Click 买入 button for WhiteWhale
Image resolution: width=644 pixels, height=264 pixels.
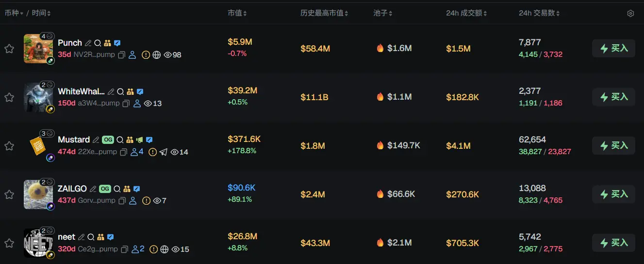pos(613,97)
